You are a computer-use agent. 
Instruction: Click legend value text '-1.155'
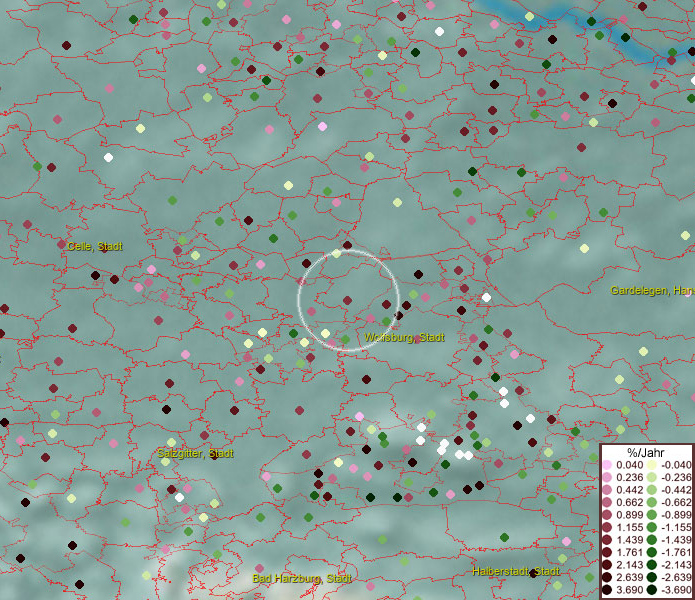676,527
